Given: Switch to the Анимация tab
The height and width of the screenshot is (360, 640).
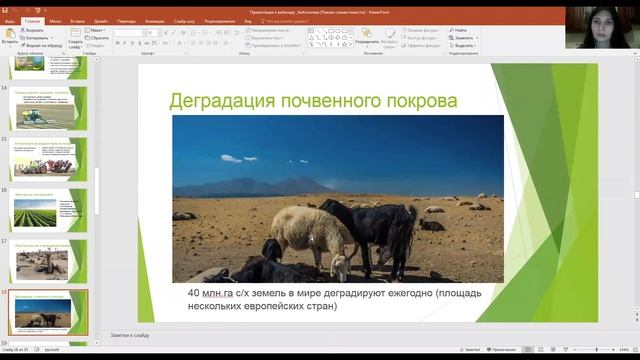Looking at the screenshot, I should point(155,21).
